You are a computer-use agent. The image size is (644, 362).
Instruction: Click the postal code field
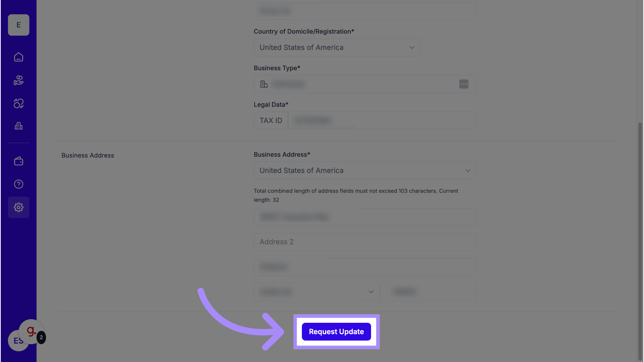tap(432, 292)
